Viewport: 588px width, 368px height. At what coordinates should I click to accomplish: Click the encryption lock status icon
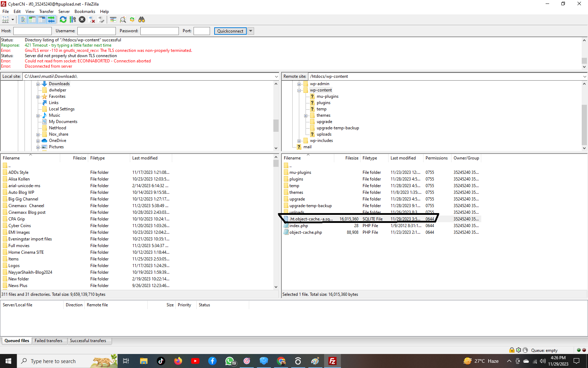512,350
